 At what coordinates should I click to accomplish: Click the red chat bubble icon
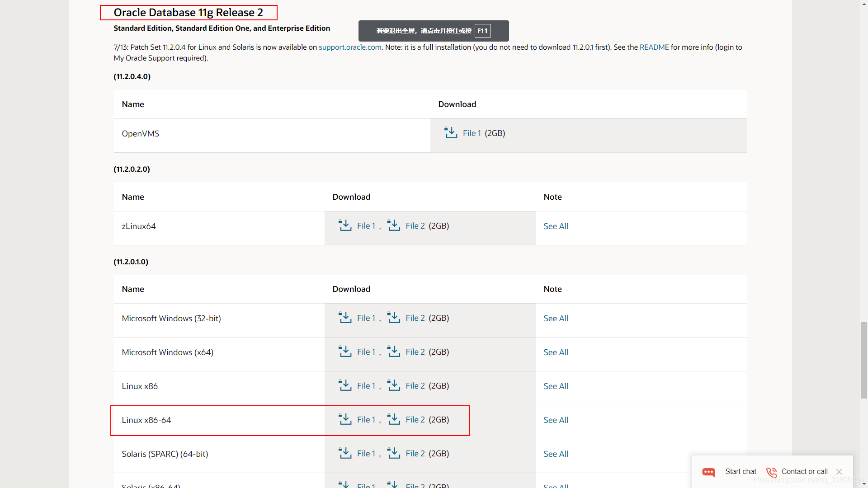708,472
